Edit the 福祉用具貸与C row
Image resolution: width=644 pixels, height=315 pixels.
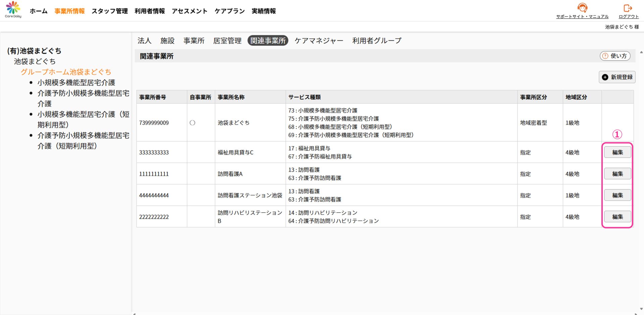tap(617, 152)
